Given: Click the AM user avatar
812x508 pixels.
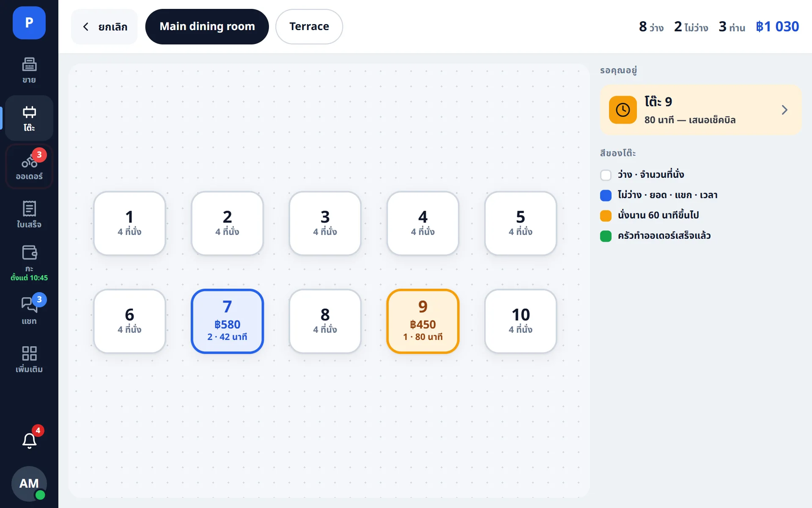Looking at the screenshot, I should tap(29, 483).
